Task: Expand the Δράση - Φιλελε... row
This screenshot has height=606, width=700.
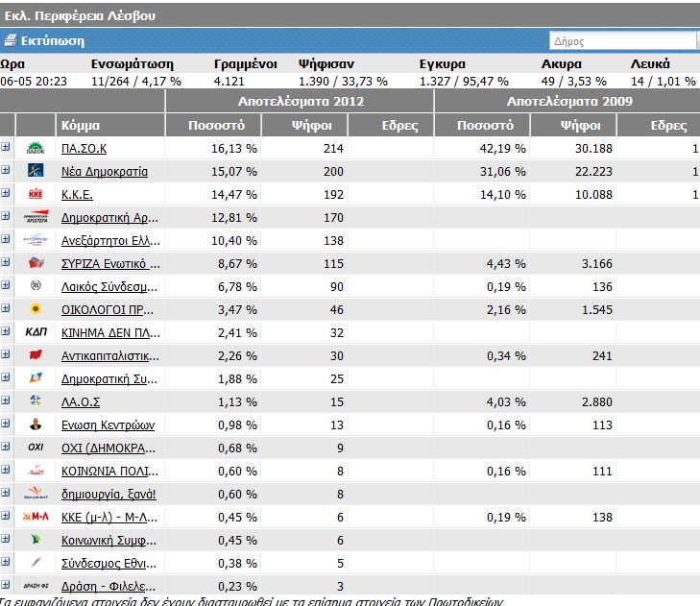Action: tap(6, 585)
